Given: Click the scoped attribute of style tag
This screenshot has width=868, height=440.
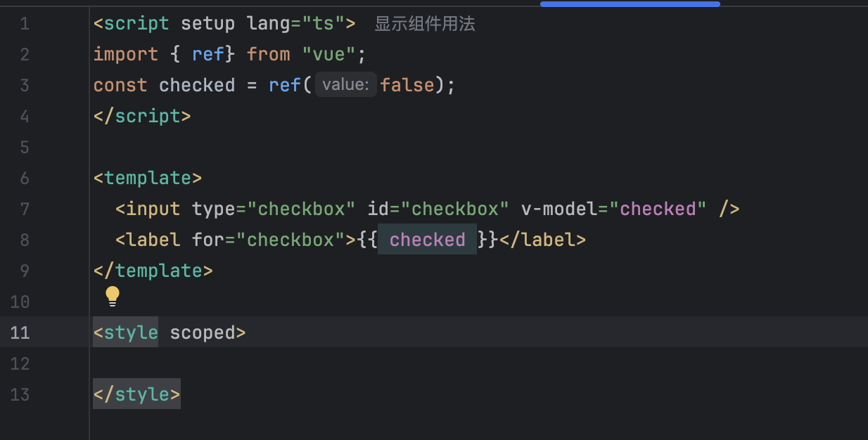Looking at the screenshot, I should (x=203, y=332).
